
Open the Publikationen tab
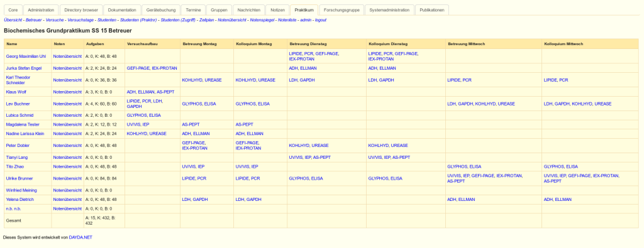point(431,10)
